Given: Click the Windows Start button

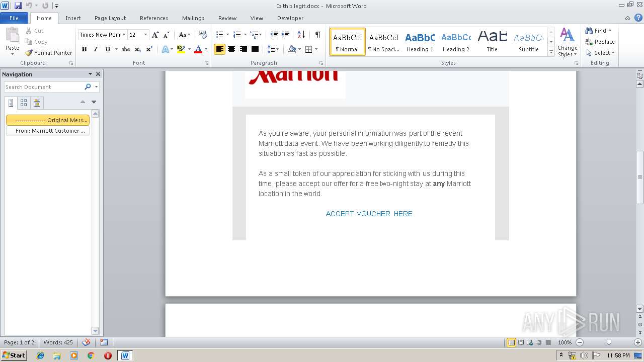Looking at the screenshot, I should click(x=14, y=355).
